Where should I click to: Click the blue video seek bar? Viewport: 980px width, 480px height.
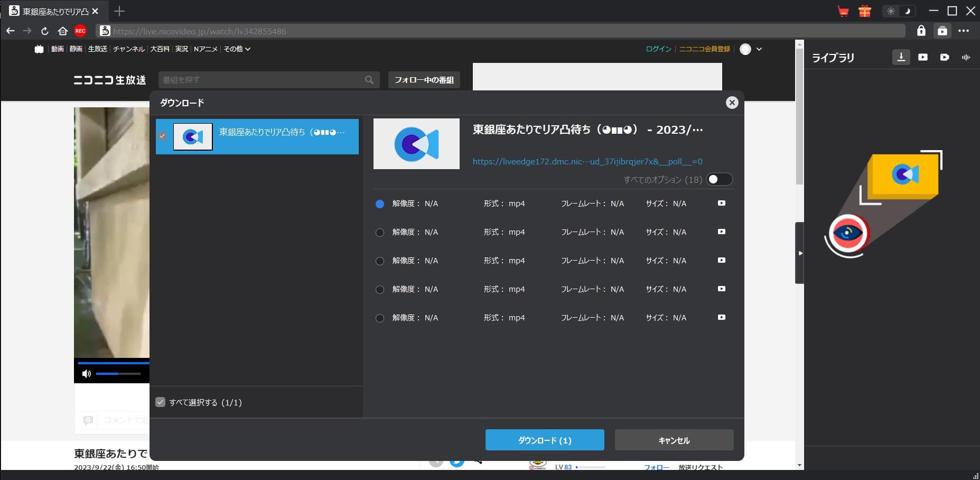click(114, 363)
